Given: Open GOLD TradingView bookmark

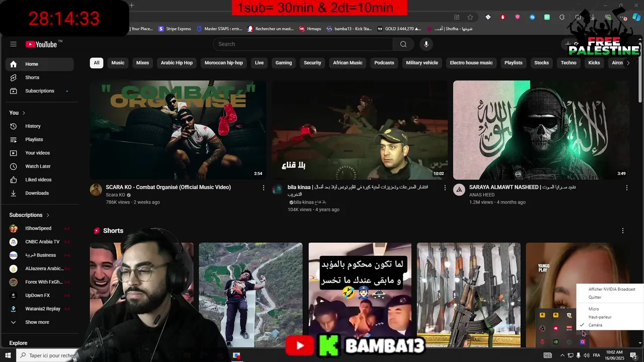Looking at the screenshot, I should pyautogui.click(x=399, y=29).
